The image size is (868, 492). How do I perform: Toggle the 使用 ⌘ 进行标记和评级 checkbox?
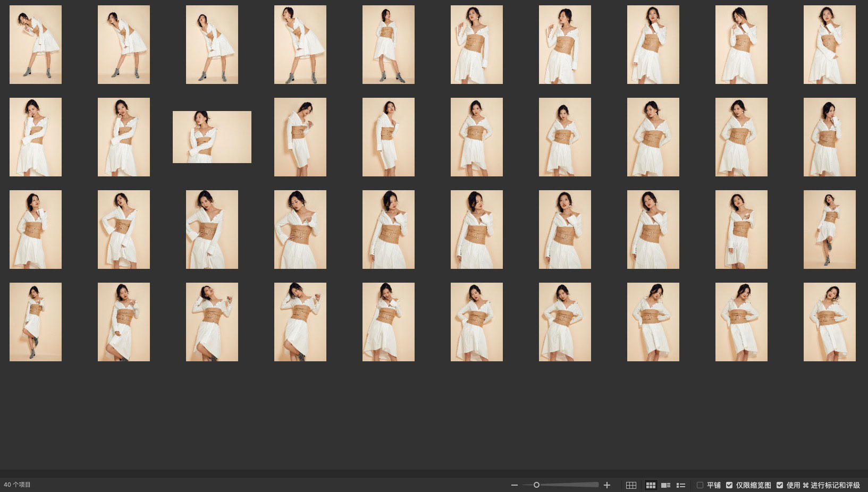point(780,485)
